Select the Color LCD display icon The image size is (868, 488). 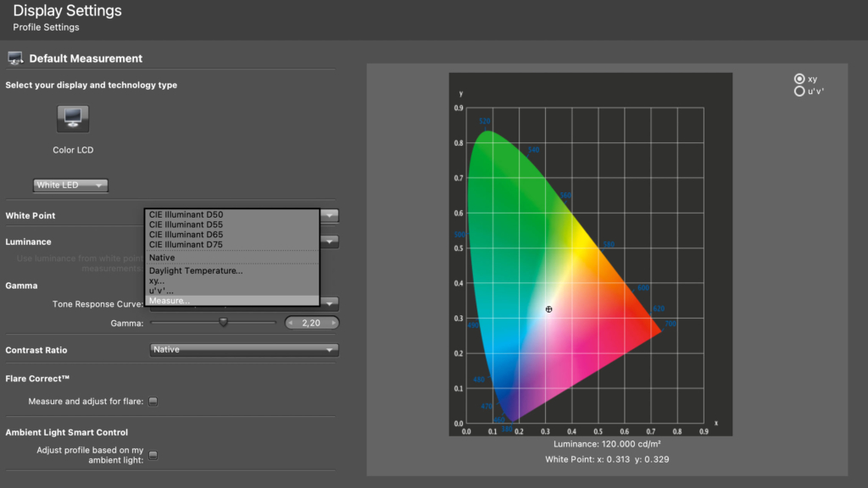pos(73,119)
